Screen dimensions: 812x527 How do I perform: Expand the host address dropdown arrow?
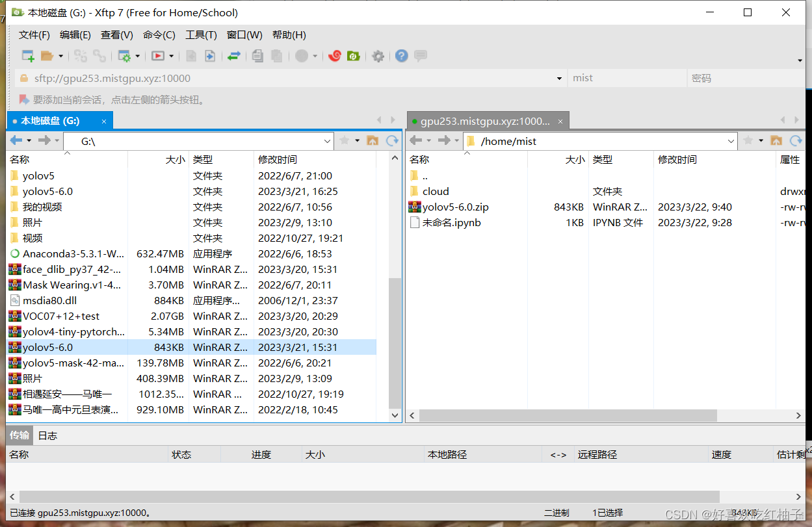click(x=560, y=79)
